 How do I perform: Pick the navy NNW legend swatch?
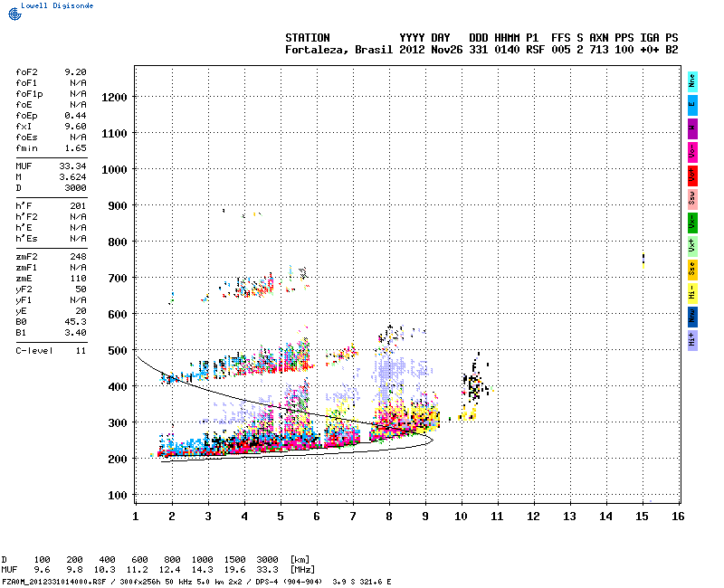coord(692,318)
